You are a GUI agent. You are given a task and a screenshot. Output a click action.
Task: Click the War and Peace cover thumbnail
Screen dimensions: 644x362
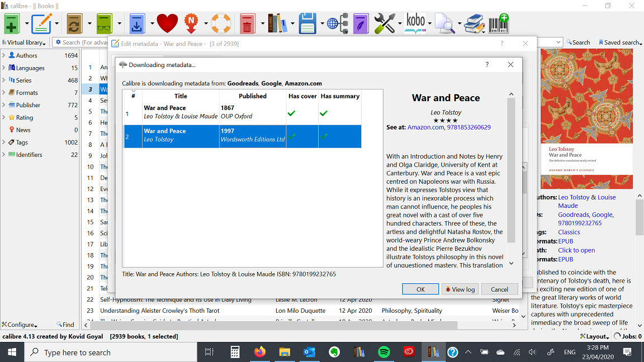tap(586, 118)
